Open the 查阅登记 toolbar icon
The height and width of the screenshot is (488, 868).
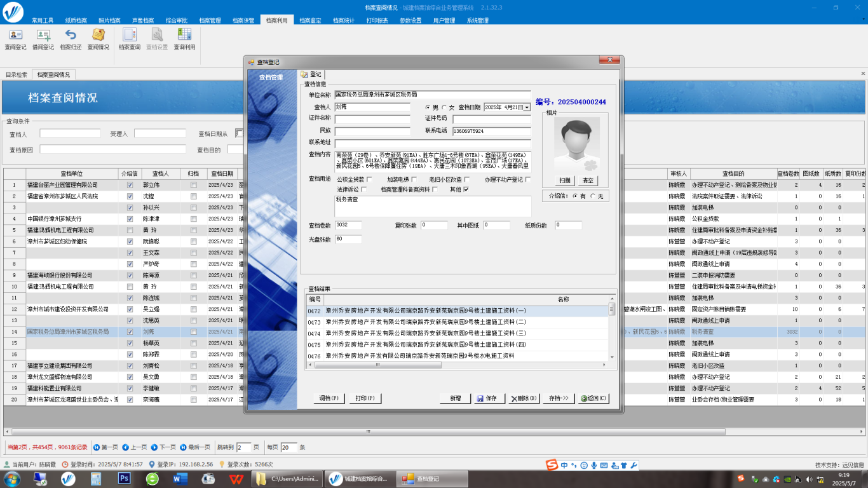coord(15,39)
